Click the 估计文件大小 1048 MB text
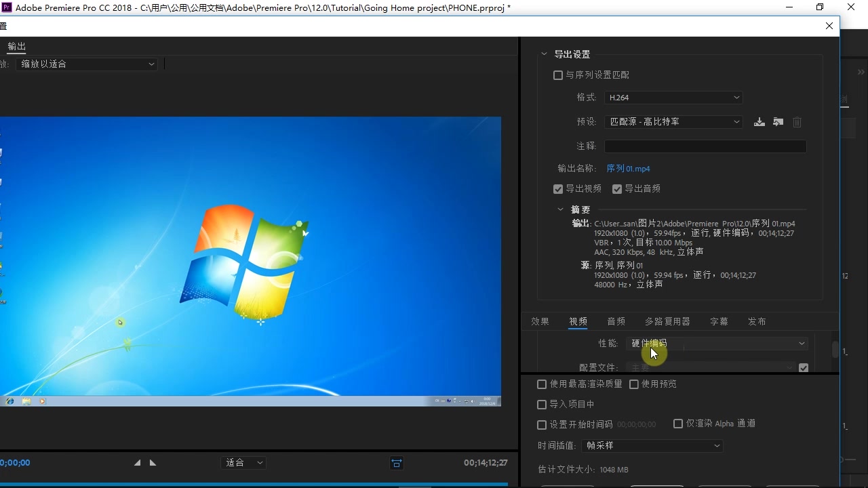 click(583, 470)
